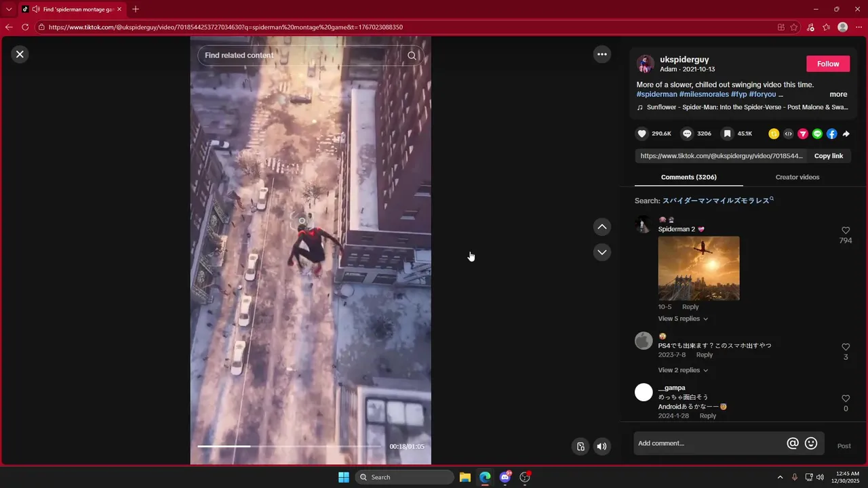Screen dimensions: 868x488
Task: Post the comment
Action: click(x=844, y=446)
